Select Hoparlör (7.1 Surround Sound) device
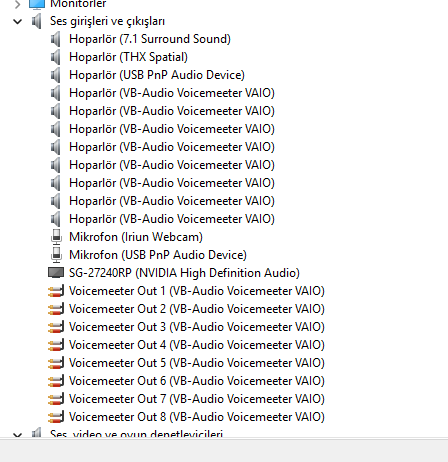Screen dimensions: 448x462 pyautogui.click(x=150, y=39)
